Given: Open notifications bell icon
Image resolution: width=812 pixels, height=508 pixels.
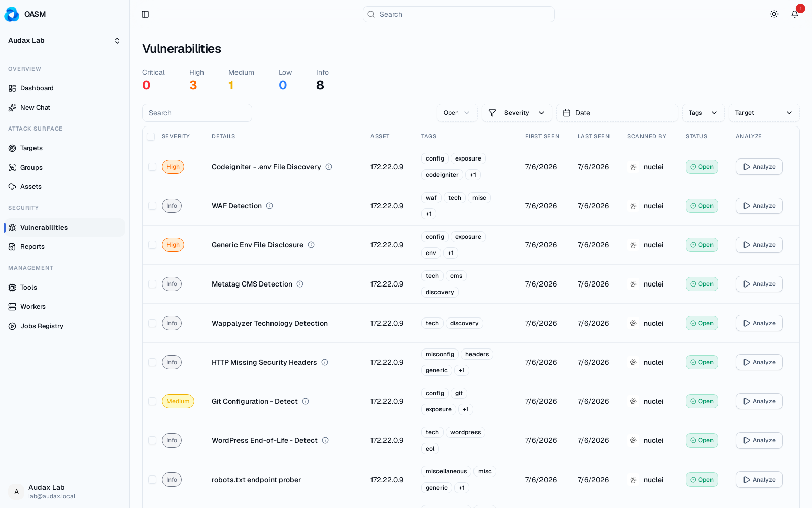Looking at the screenshot, I should 795,14.
